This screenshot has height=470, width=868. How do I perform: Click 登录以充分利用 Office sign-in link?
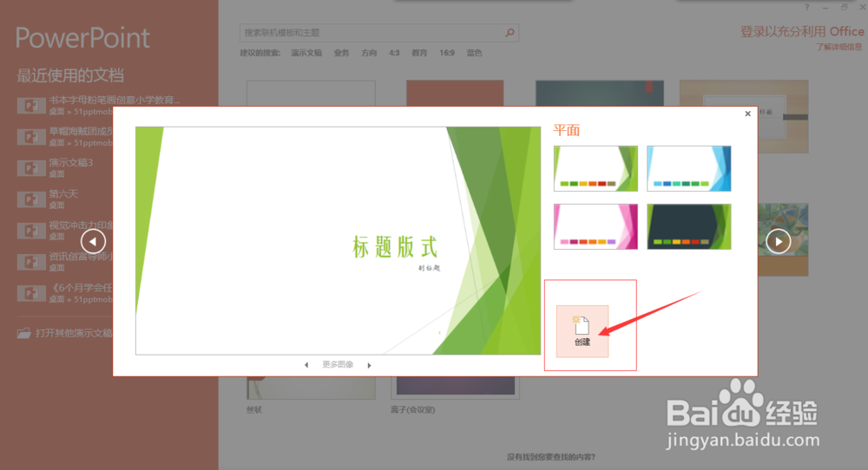[802, 31]
